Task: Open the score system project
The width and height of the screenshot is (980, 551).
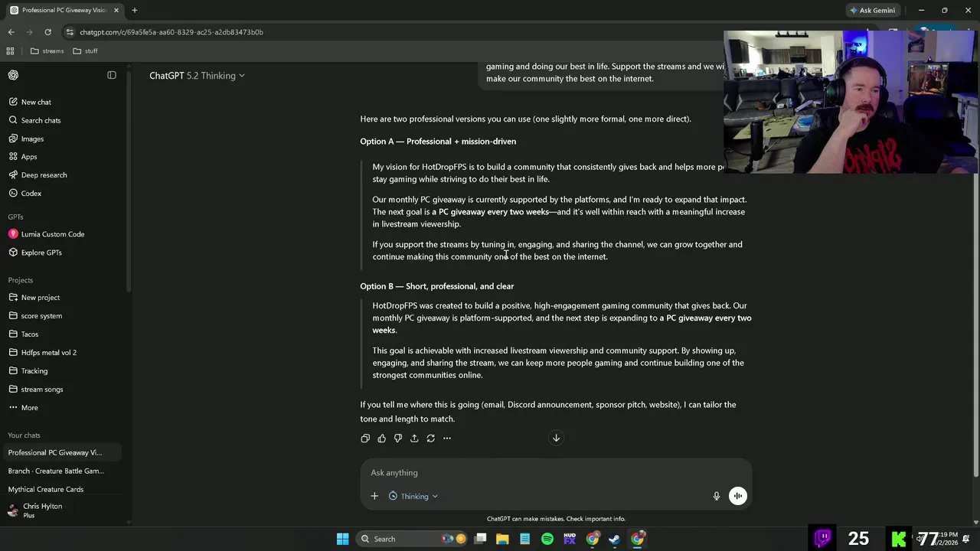Action: [x=35, y=316]
